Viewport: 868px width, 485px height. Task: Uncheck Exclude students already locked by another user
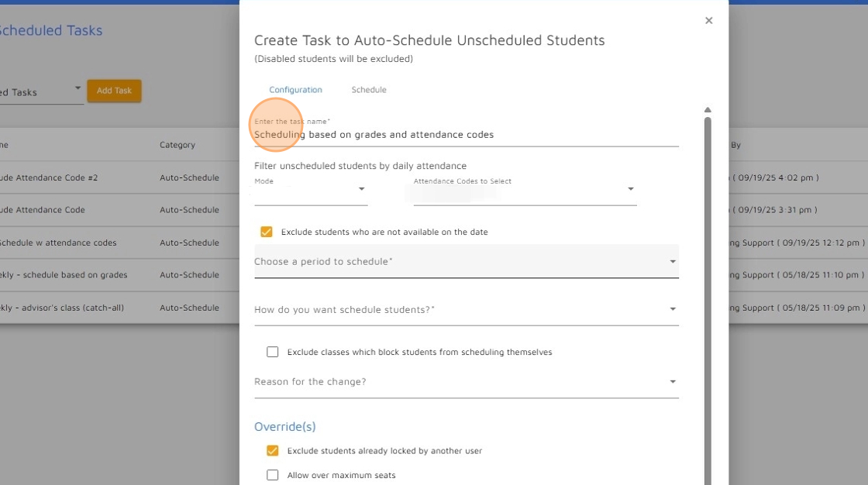[272, 451]
